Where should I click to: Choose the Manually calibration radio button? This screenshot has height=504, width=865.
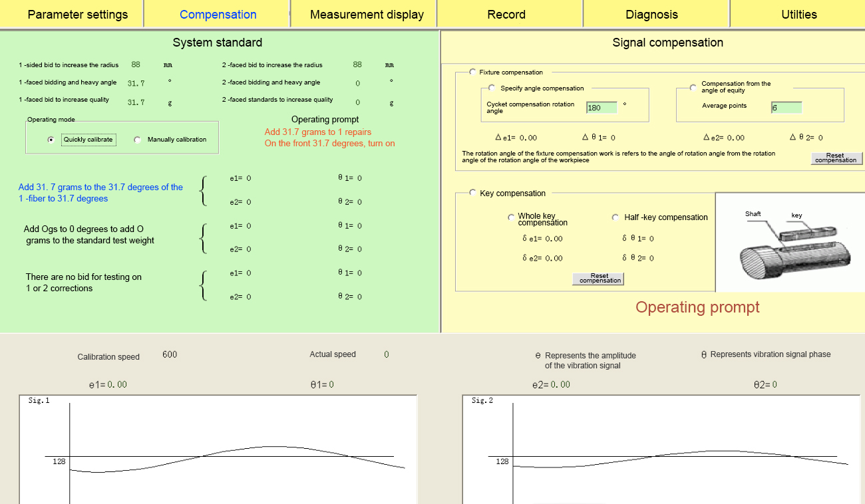coord(138,140)
